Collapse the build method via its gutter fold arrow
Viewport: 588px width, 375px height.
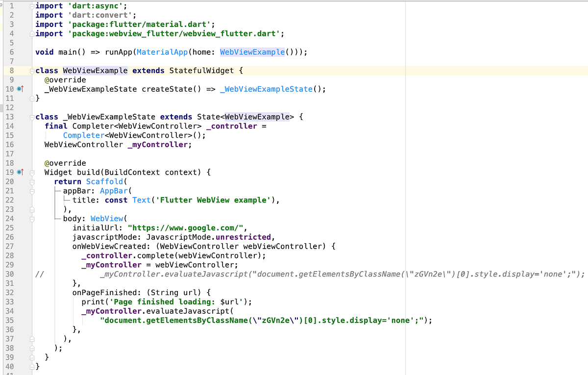(x=31, y=172)
